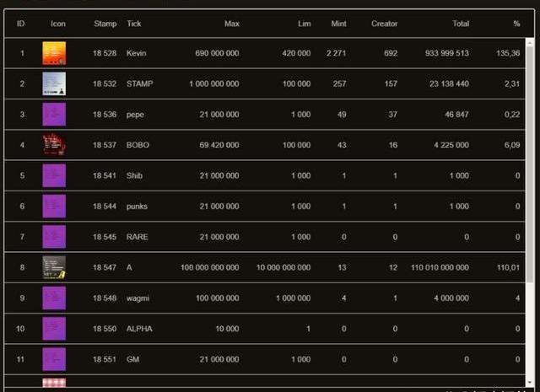Click the punks token icon
Image resolution: width=540 pixels, height=392 pixels.
point(54,206)
